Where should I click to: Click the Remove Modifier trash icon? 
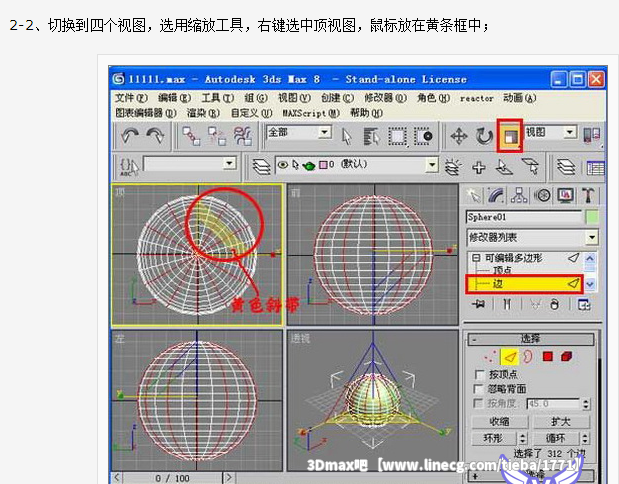(555, 304)
